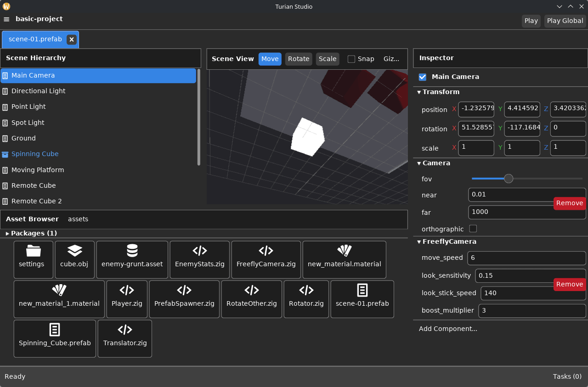Screen dimensions: 588x387
Task: Click the Directional Light node icon
Action: [x=6, y=91]
